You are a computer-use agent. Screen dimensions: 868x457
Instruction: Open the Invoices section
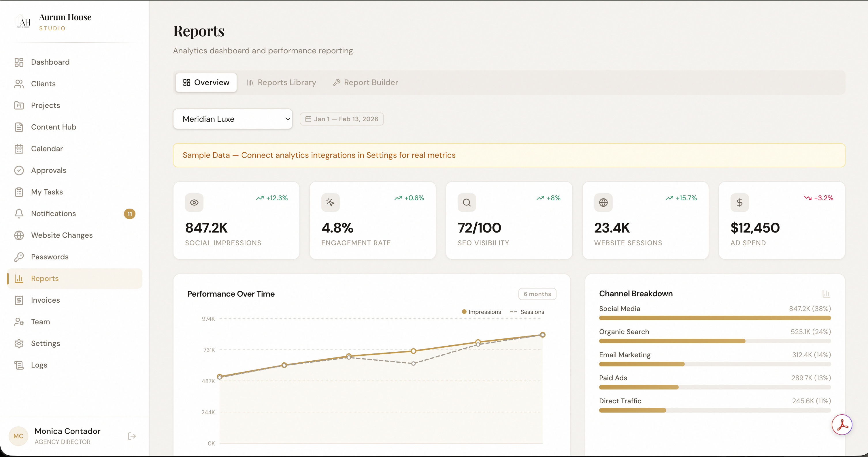pos(45,300)
